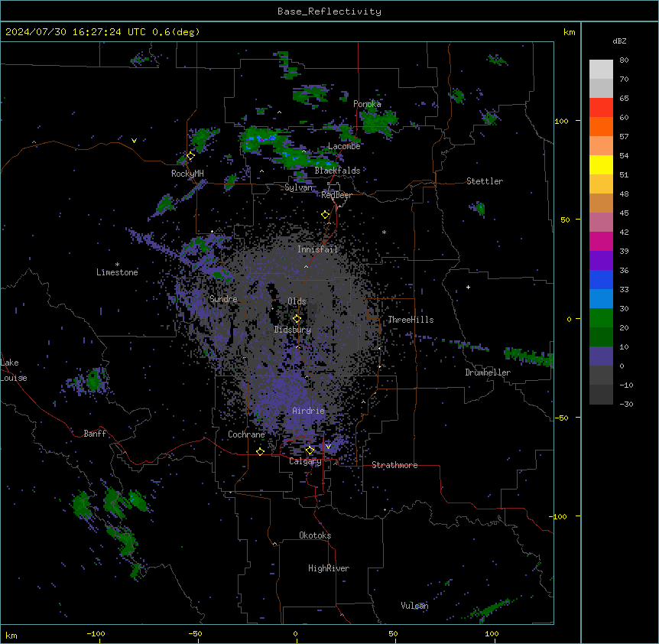Select the yellow diamond marker below RedDeer
Viewport: 659px width, 644px height.
point(326,215)
